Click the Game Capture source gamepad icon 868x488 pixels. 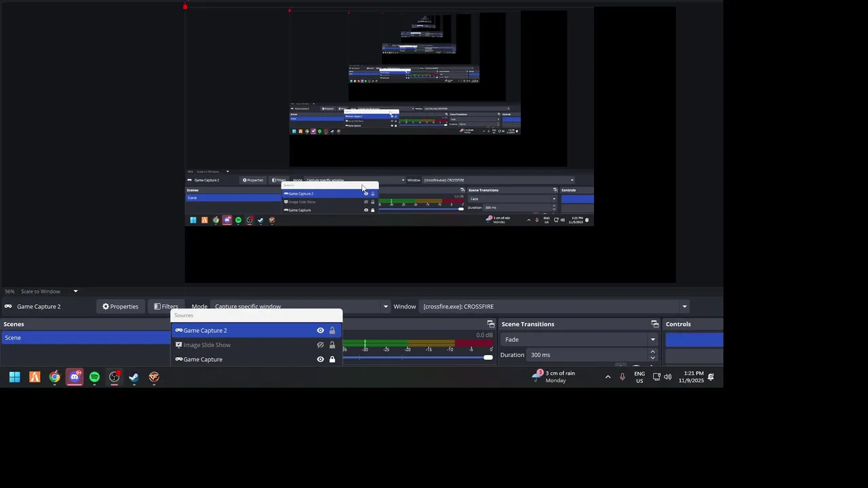[x=179, y=359]
